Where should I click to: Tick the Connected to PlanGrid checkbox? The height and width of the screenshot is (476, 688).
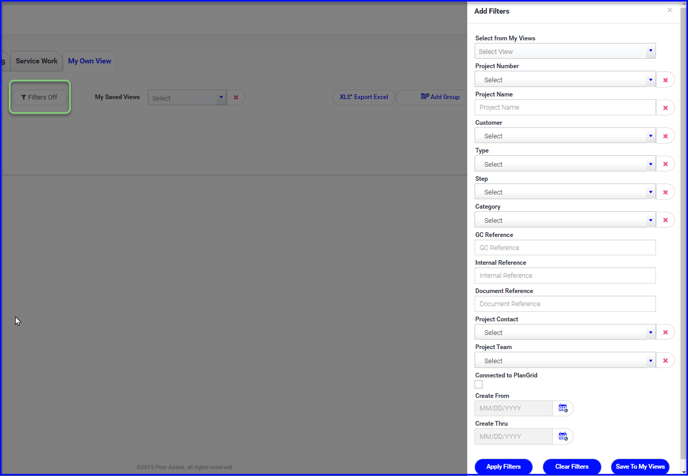[479, 384]
